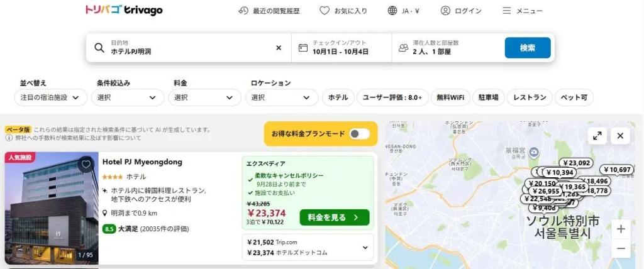644x269 pixels.
Task: Save Hotel PJ Myeongdong with heart icon
Action: click(86, 165)
